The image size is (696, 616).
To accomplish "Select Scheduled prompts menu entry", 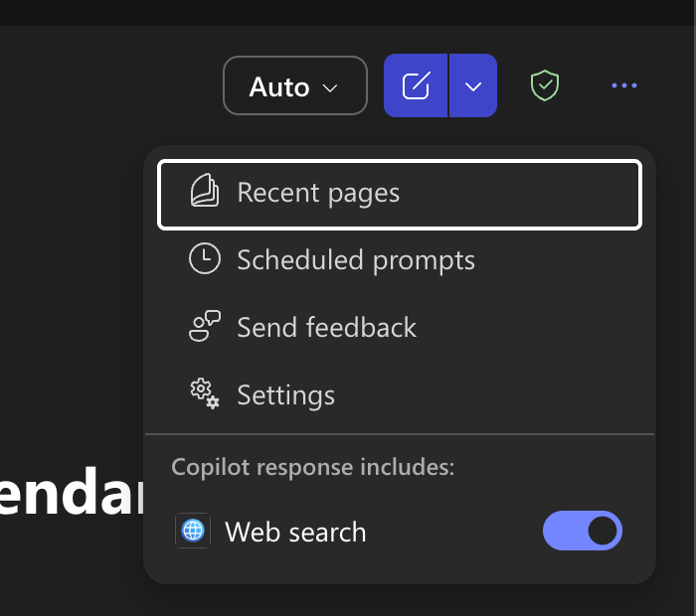I will coord(356,260).
